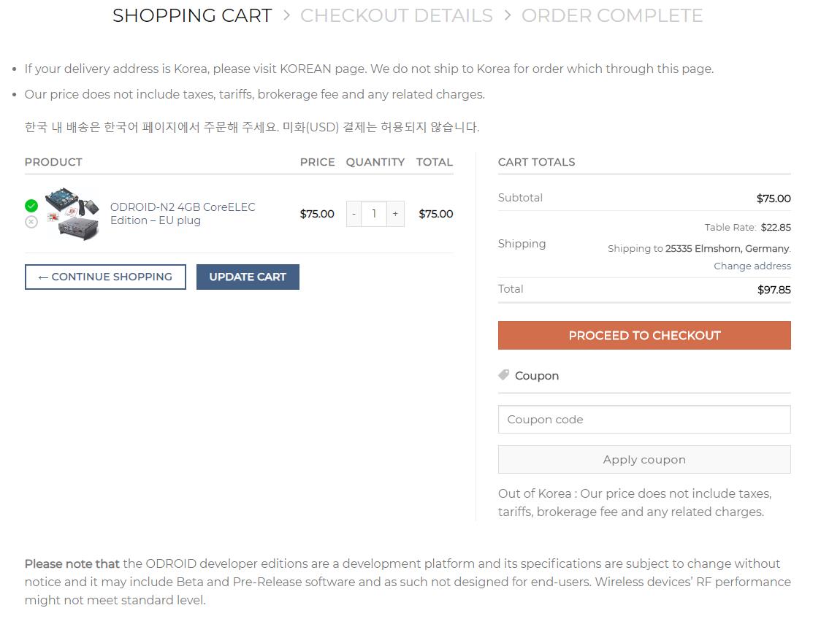
Task: Increase quantity with the plus button
Action: coord(395,214)
